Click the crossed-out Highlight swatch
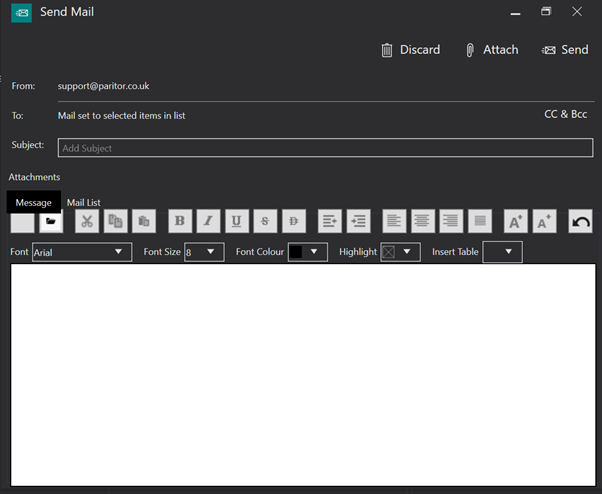Image resolution: width=602 pixels, height=494 pixels. 389,252
